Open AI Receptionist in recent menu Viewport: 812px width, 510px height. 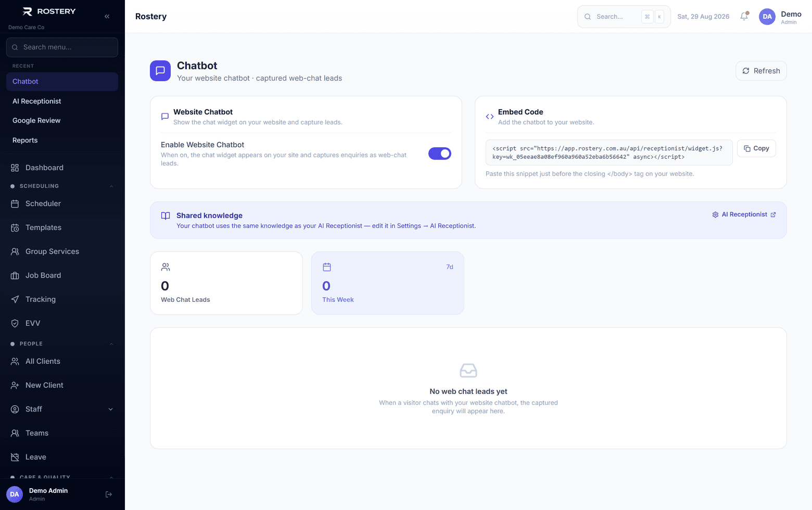point(62,101)
